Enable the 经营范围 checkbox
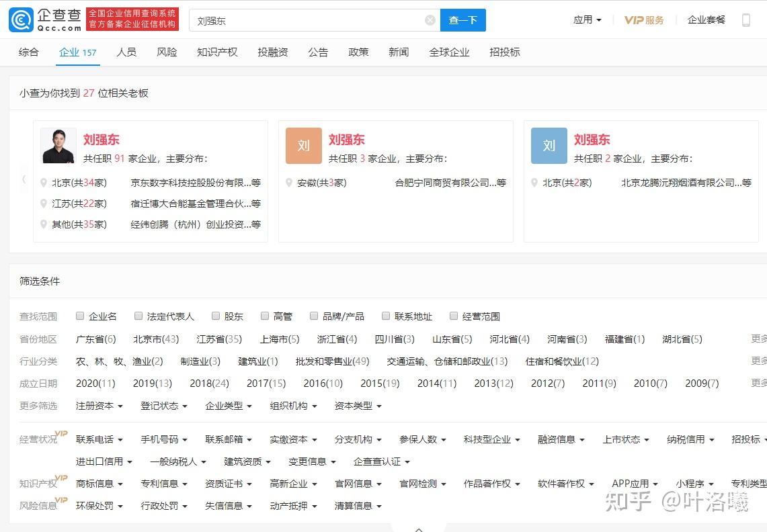 click(454, 316)
